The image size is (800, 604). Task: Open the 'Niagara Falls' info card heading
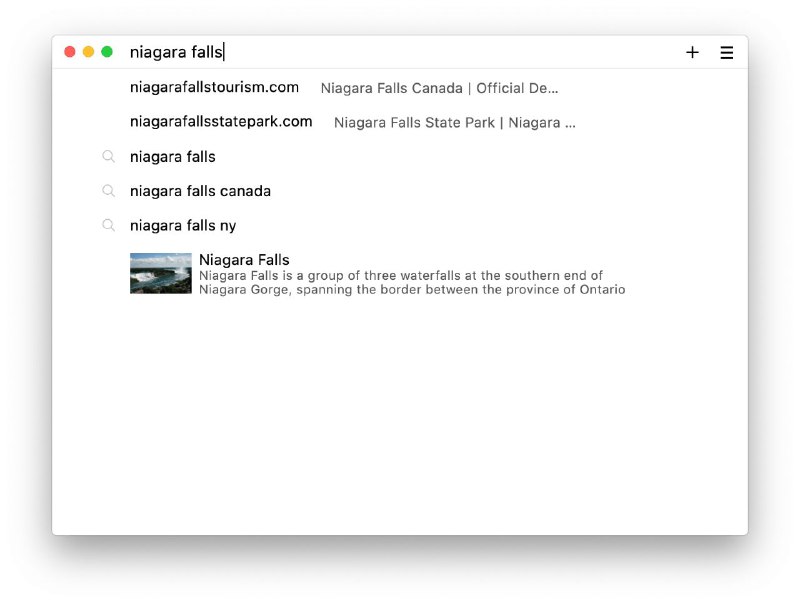point(244,260)
